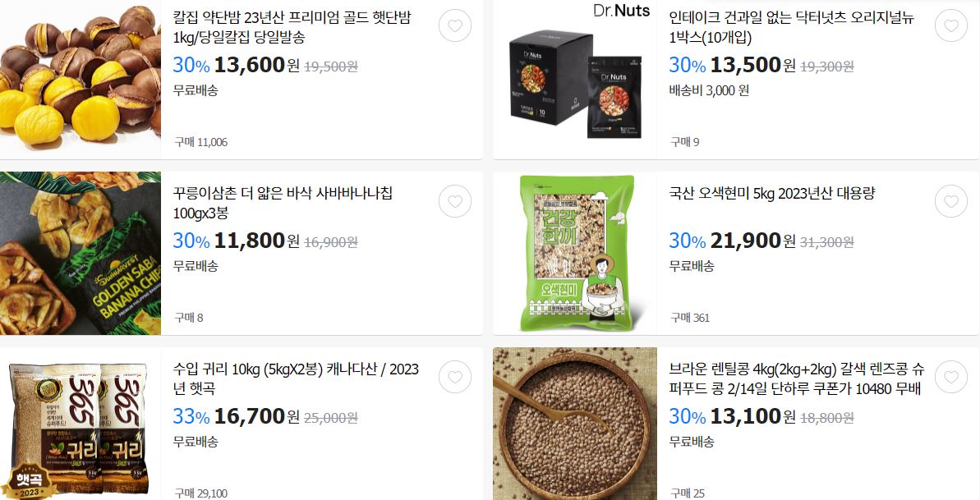980x500 pixels.
Task: Open 인테이크 닥터넛츠 오리지널뉴 title link
Action: point(791,27)
